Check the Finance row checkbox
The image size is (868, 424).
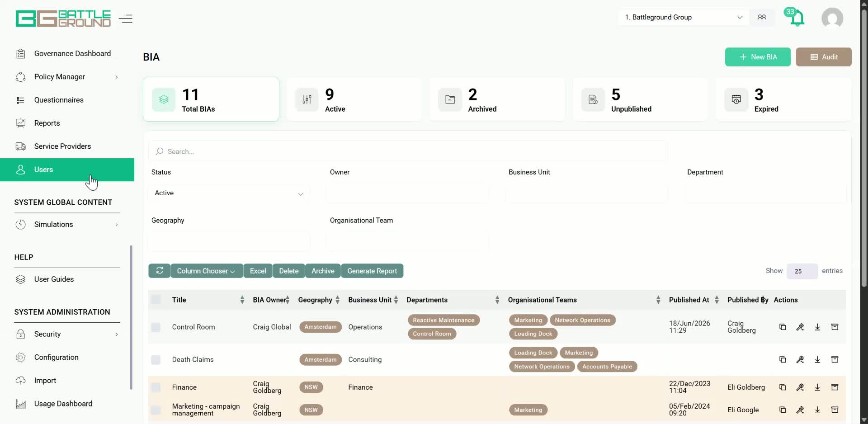(x=156, y=387)
